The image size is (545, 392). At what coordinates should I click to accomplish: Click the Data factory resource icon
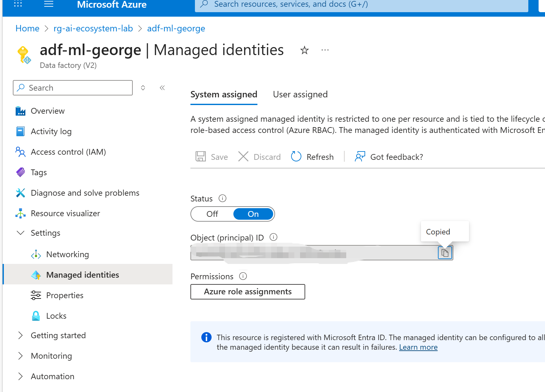[x=24, y=55]
